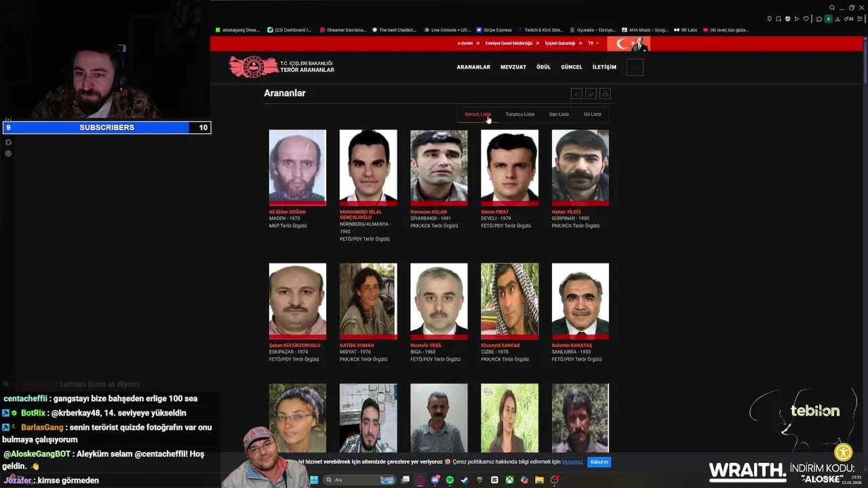
Task: Launch Opera GX from the taskbar
Action: [x=420, y=480]
